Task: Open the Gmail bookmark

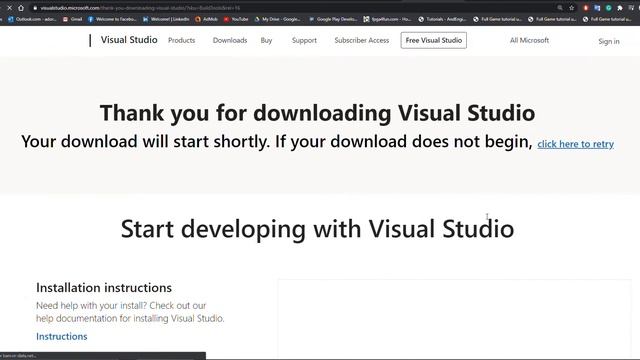Action: (x=73, y=19)
